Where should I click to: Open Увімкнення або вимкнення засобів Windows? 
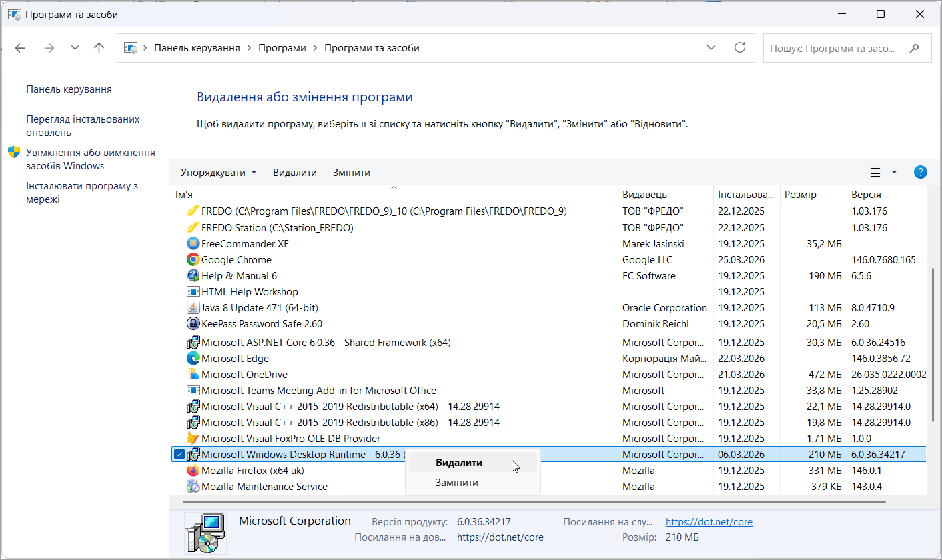tap(91, 159)
